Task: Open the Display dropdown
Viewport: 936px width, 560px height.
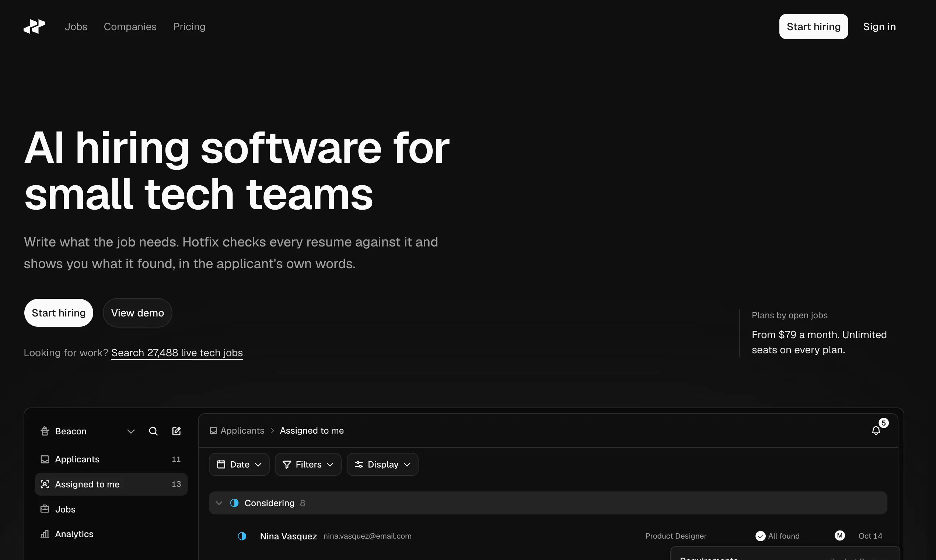Action: pyautogui.click(x=383, y=465)
